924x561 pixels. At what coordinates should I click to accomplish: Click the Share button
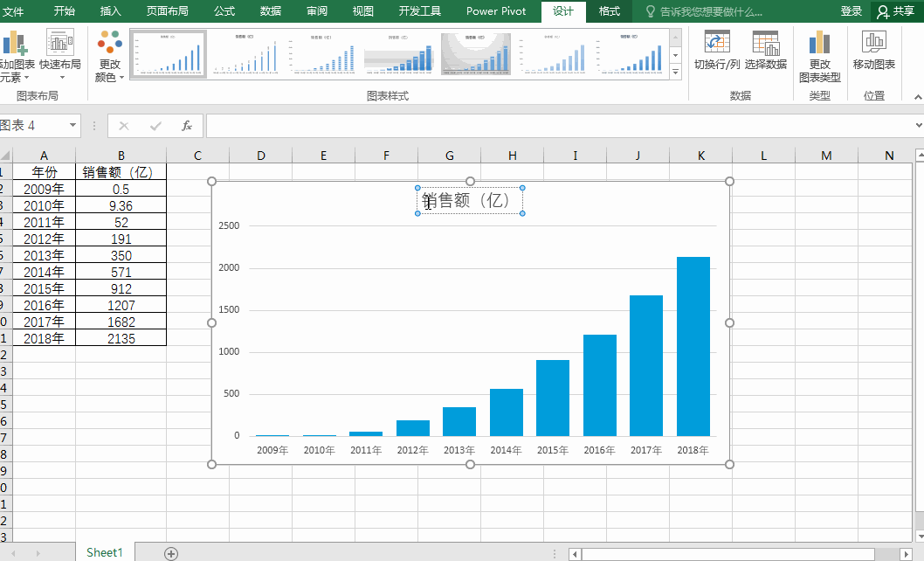[896, 11]
